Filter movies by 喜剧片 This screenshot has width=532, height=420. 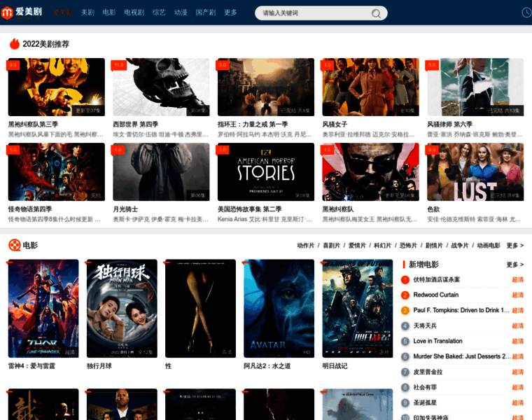[x=332, y=245]
